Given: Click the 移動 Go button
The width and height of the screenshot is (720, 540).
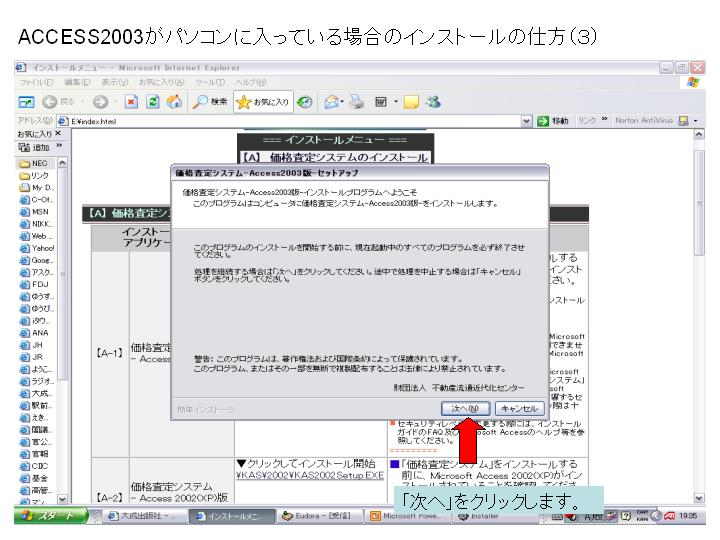Looking at the screenshot, I should pos(553,121).
